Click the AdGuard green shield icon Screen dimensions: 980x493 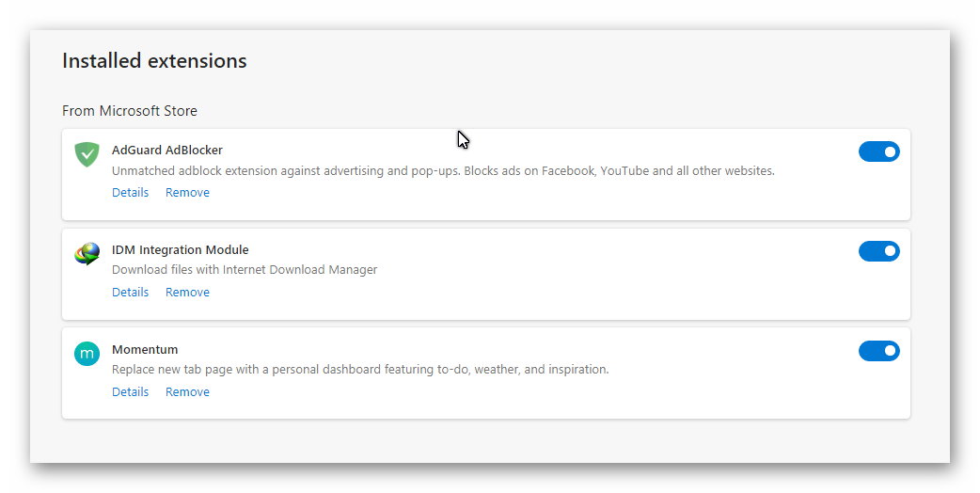[x=87, y=154]
